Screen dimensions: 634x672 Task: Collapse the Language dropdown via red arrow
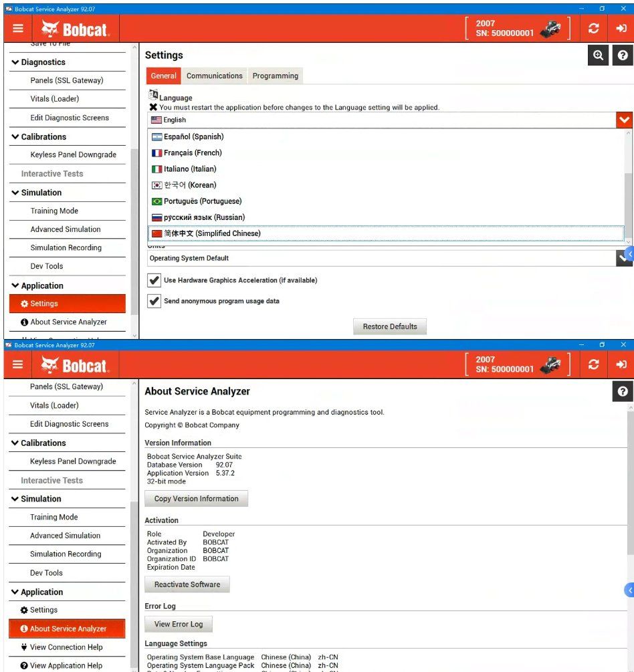(624, 120)
